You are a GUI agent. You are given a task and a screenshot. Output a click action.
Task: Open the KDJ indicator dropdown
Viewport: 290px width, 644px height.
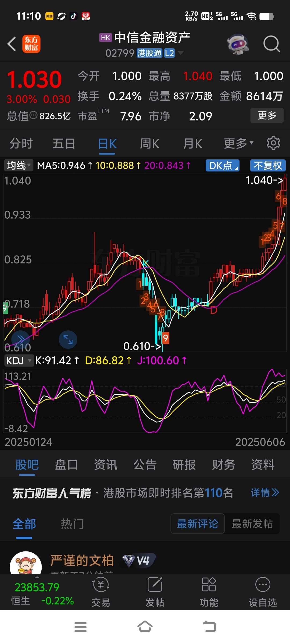(x=19, y=361)
